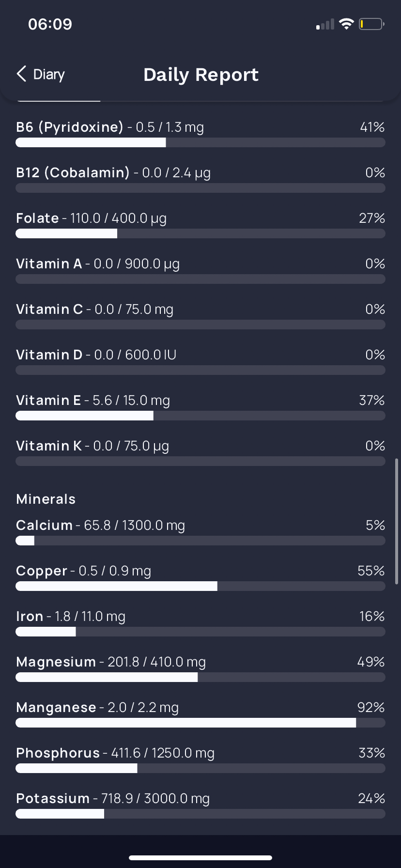This screenshot has width=401, height=868.
Task: Tap the Wi-Fi status icon
Action: point(346,24)
